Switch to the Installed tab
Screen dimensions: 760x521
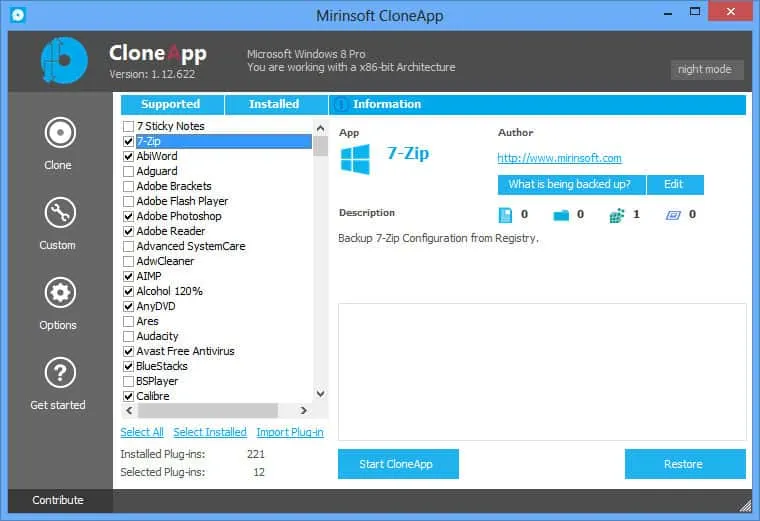pyautogui.click(x=276, y=105)
